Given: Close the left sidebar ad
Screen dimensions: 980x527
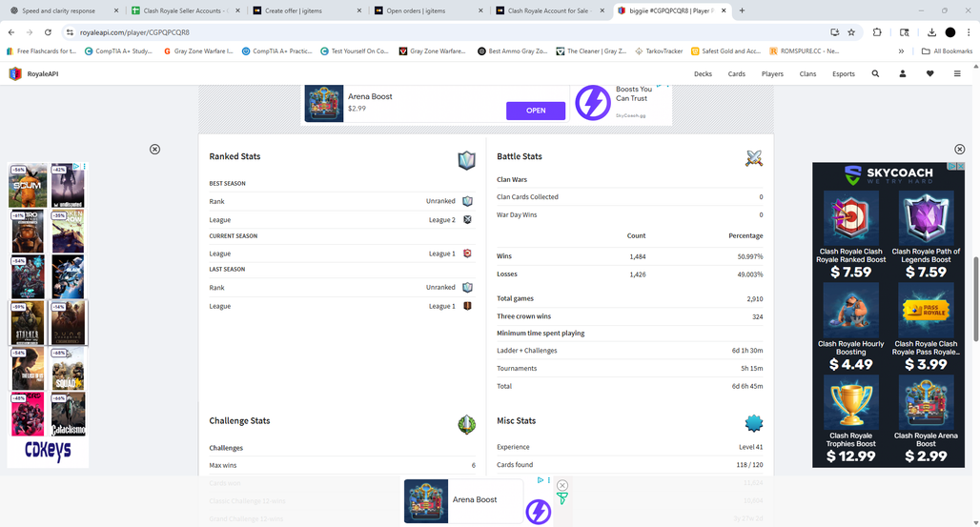Looking at the screenshot, I should coord(155,149).
